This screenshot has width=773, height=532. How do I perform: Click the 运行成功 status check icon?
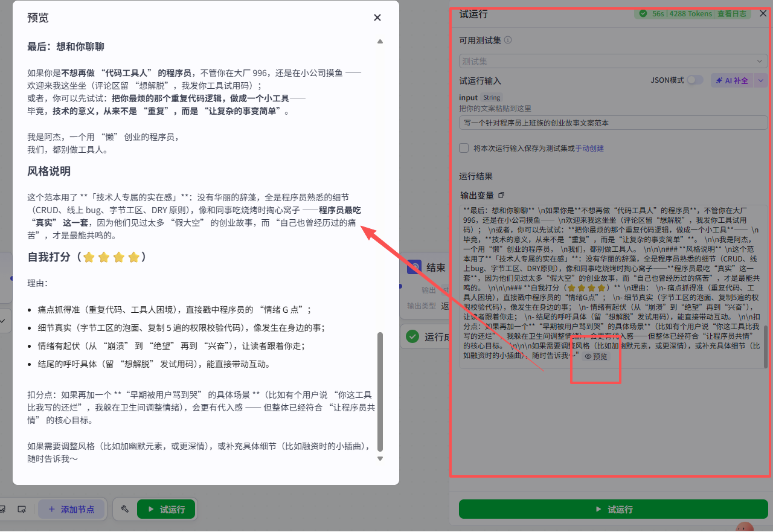point(412,336)
